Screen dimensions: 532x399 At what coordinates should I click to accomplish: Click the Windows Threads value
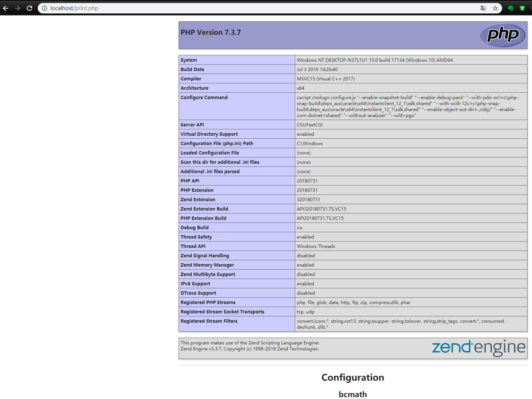click(x=316, y=247)
